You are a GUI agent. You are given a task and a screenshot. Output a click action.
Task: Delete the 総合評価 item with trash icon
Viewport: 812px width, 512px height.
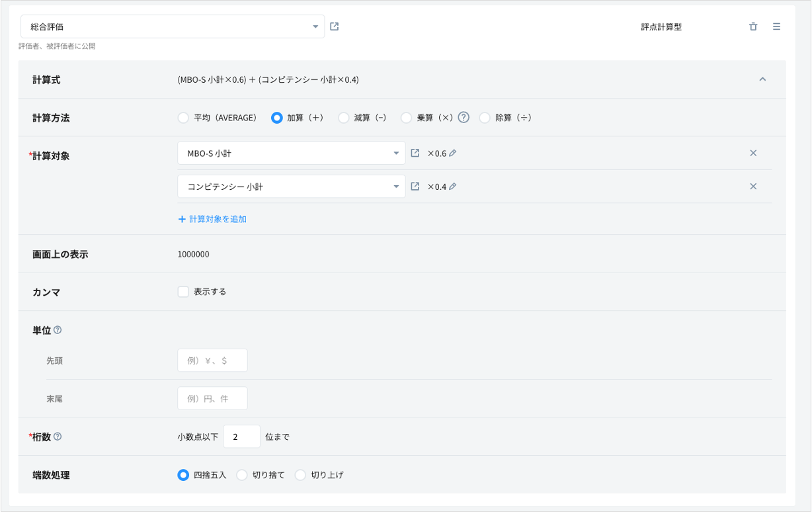coord(753,26)
